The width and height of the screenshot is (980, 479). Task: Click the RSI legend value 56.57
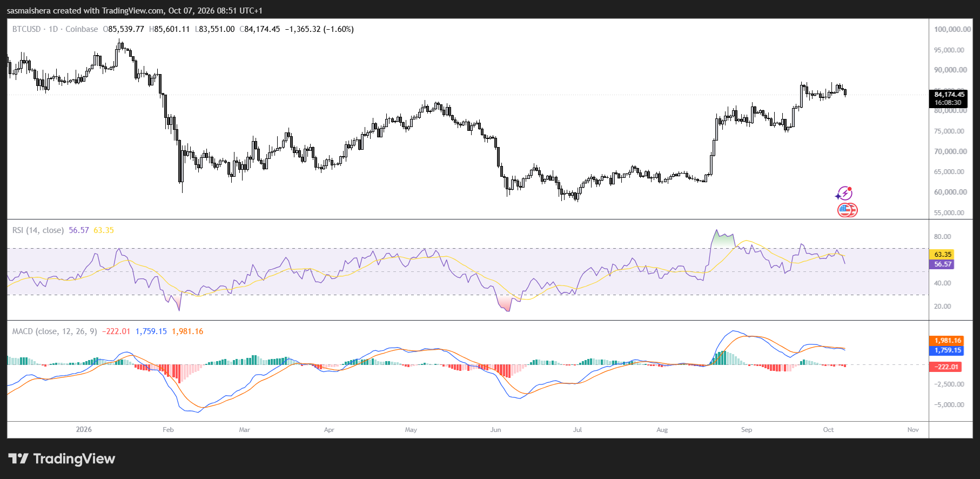79,230
